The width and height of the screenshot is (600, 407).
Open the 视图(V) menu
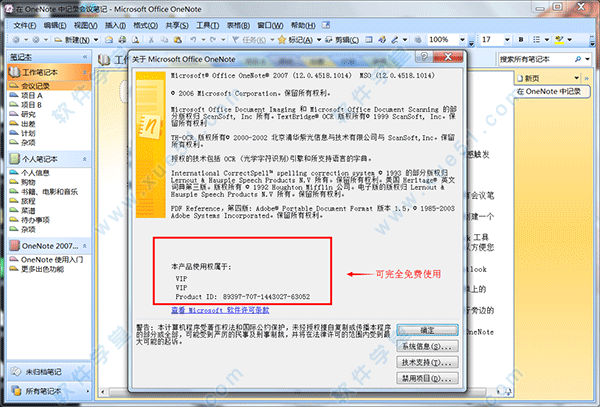(x=85, y=26)
